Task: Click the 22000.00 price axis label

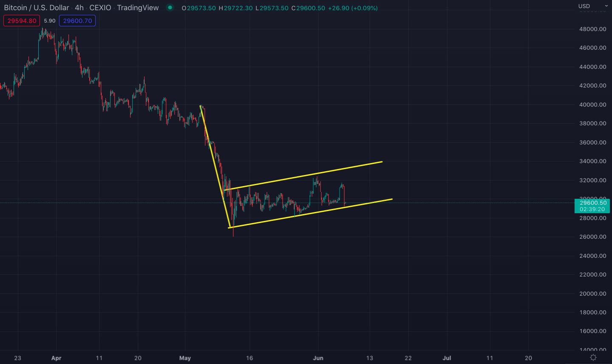Action: pyautogui.click(x=592, y=274)
